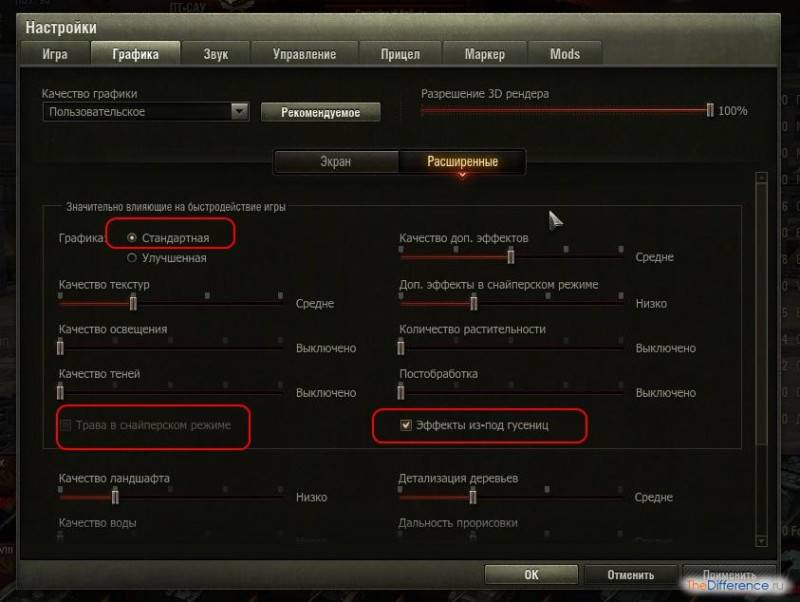This screenshot has width=800, height=602.
Task: Confirm settings with OK button
Action: coord(531,574)
